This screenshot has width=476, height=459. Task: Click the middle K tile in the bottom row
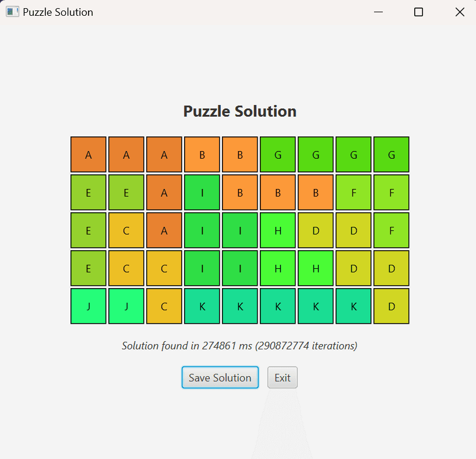(x=278, y=306)
